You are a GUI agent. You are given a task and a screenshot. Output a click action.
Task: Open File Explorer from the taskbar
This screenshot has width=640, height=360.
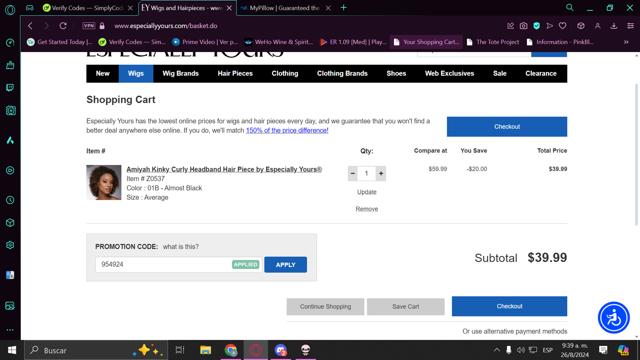205,350
